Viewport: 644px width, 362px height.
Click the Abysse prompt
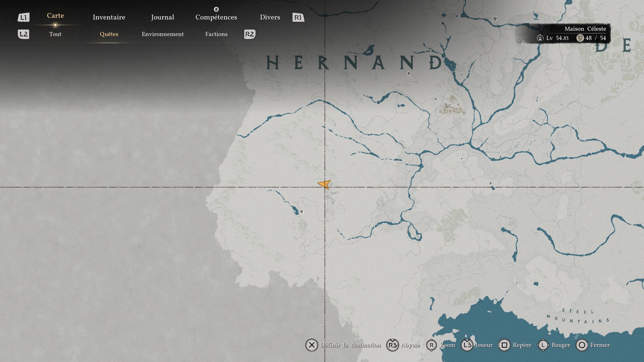(411, 345)
